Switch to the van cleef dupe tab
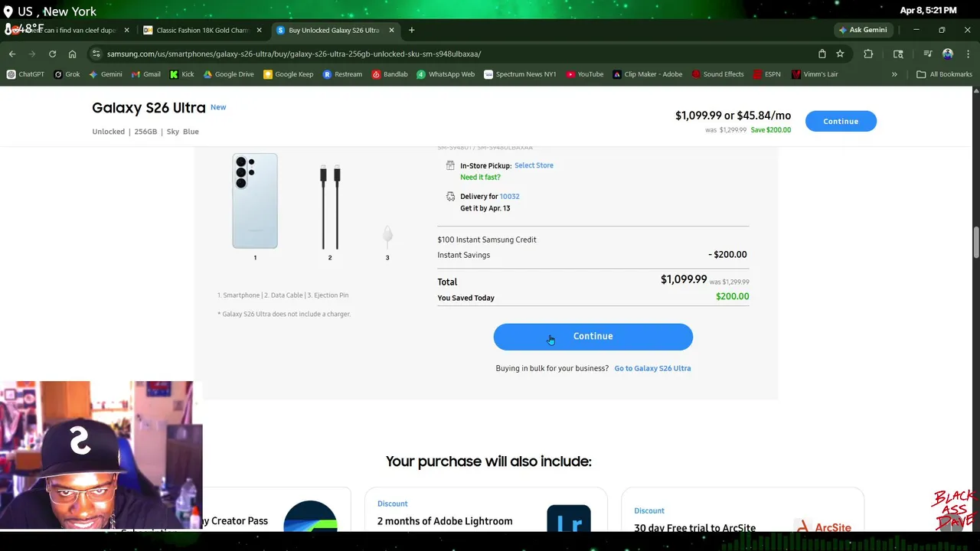980x551 pixels. pyautogui.click(x=67, y=30)
